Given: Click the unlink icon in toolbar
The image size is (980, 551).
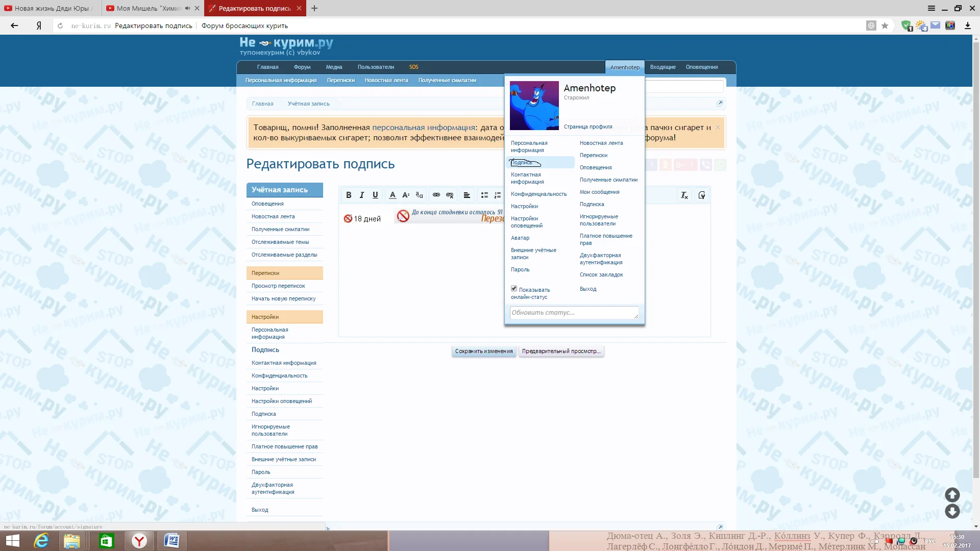Looking at the screenshot, I should [x=450, y=195].
